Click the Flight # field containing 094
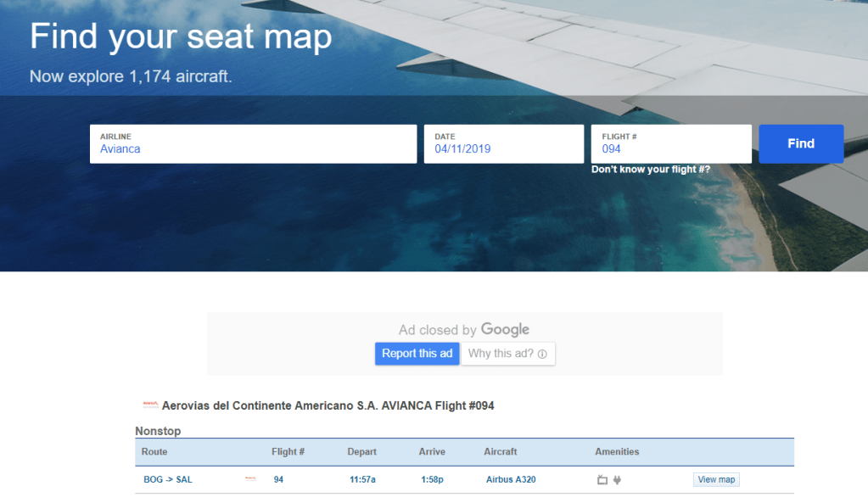868x503 pixels. [x=670, y=144]
